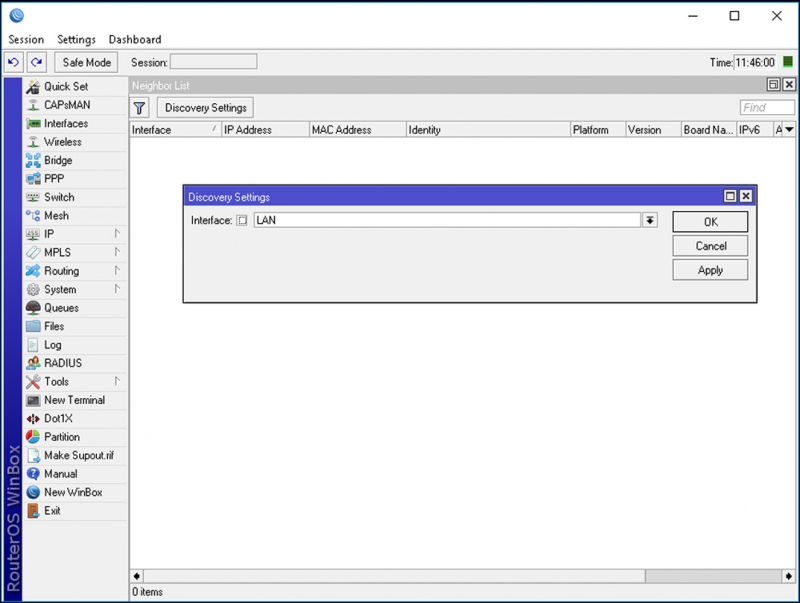
Task: Select Wireless in the sidebar
Action: click(x=63, y=142)
